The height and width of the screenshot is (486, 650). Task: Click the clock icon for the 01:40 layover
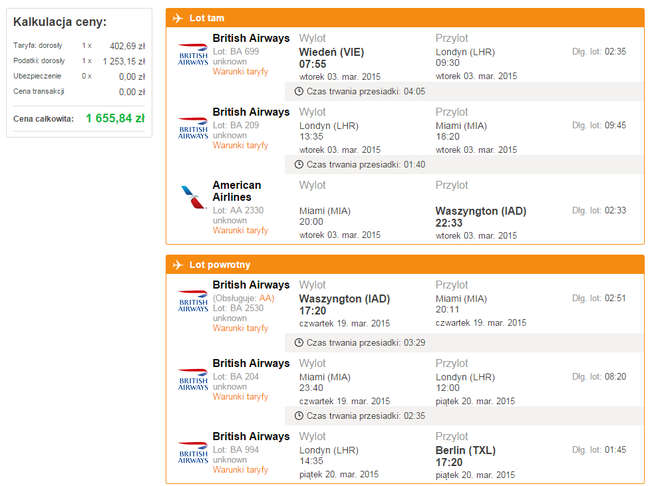point(298,164)
